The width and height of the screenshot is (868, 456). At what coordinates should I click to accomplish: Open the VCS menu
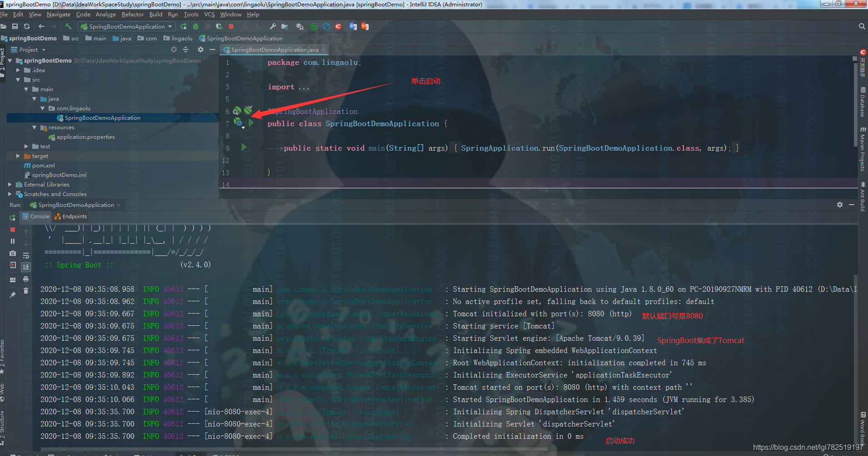(x=209, y=15)
